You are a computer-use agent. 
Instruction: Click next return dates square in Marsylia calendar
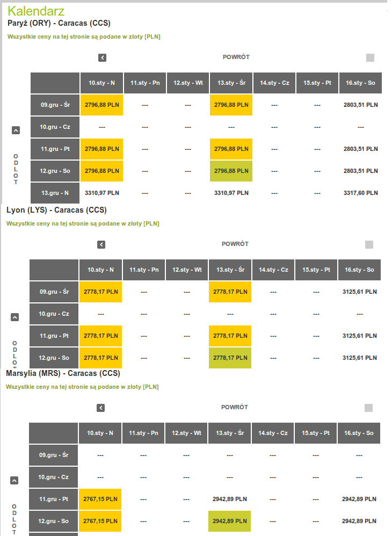[x=368, y=408]
